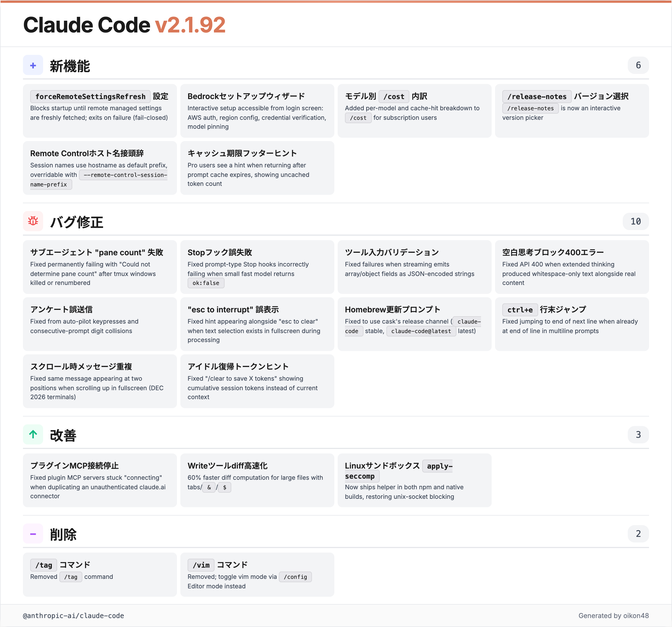672x627 pixels.
Task: Click the "Fixed jumping to end of next line" description
Action: click(570, 326)
